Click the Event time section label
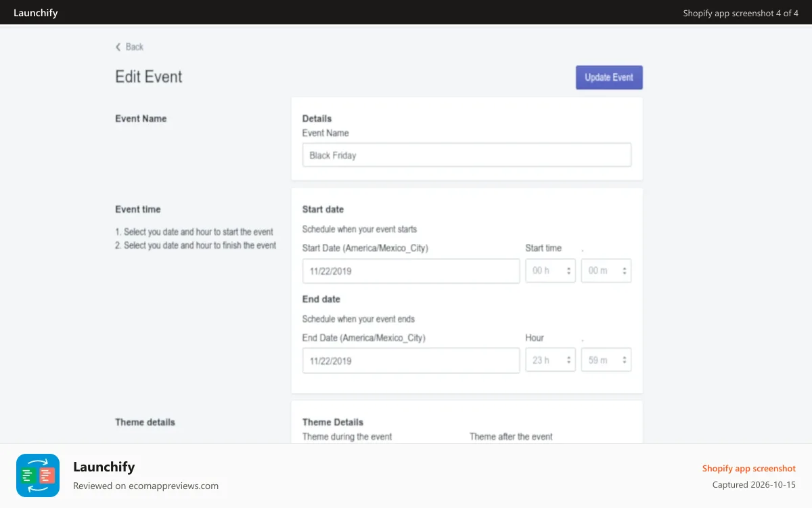Image resolution: width=812 pixels, height=508 pixels. 138,209
